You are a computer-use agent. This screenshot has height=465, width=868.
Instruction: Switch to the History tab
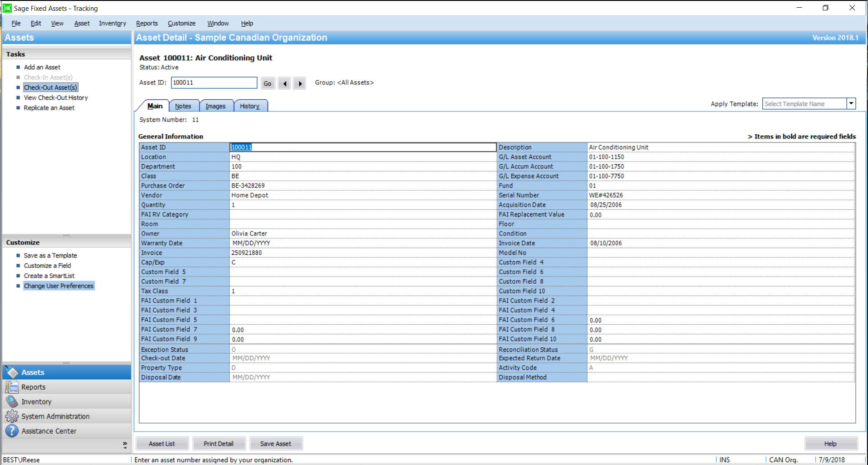250,106
